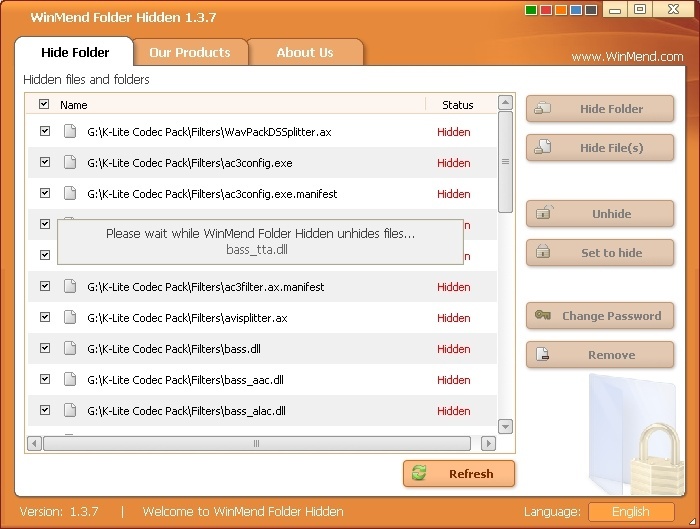Click Hidden status of WavPackDSSplitter.ax row
Image resolution: width=700 pixels, height=529 pixels.
454,132
